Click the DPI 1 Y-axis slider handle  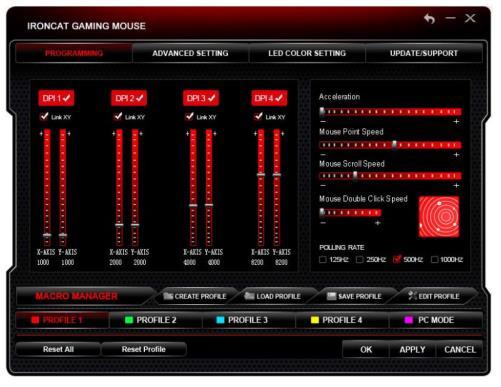63,235
